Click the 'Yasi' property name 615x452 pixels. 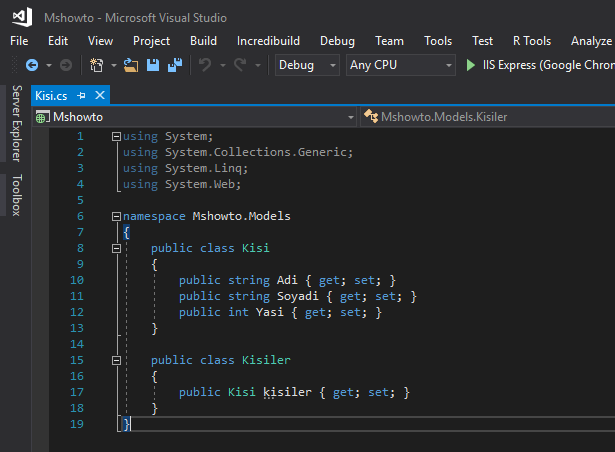(x=270, y=312)
